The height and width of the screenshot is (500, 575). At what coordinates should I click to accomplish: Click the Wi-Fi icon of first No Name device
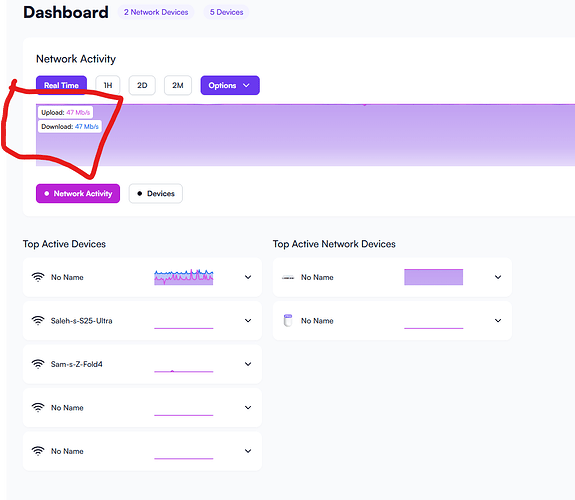38,277
